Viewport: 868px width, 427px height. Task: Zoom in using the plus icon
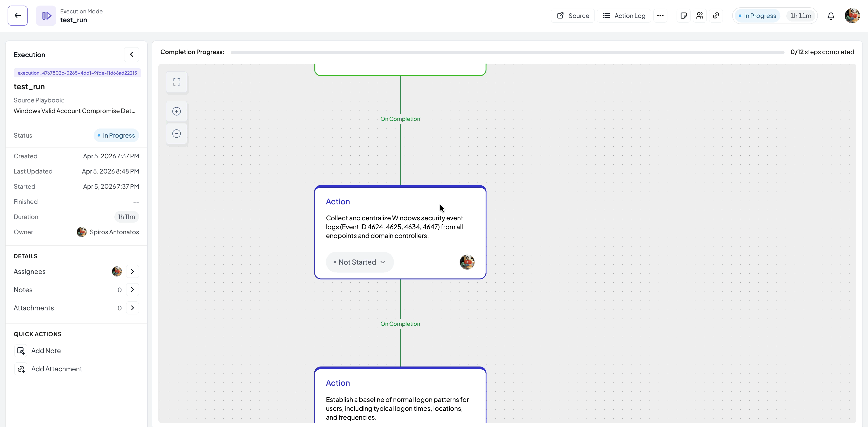[176, 111]
